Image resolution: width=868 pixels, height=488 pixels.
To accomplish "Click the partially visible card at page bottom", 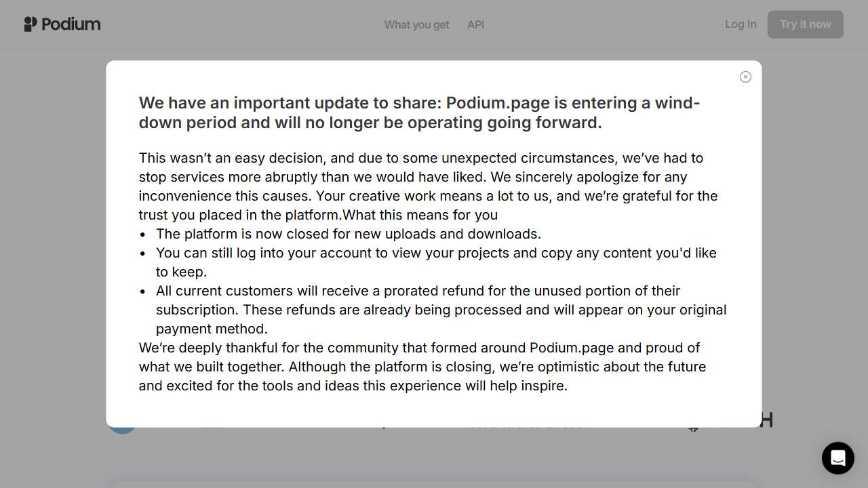I will click(x=434, y=483).
